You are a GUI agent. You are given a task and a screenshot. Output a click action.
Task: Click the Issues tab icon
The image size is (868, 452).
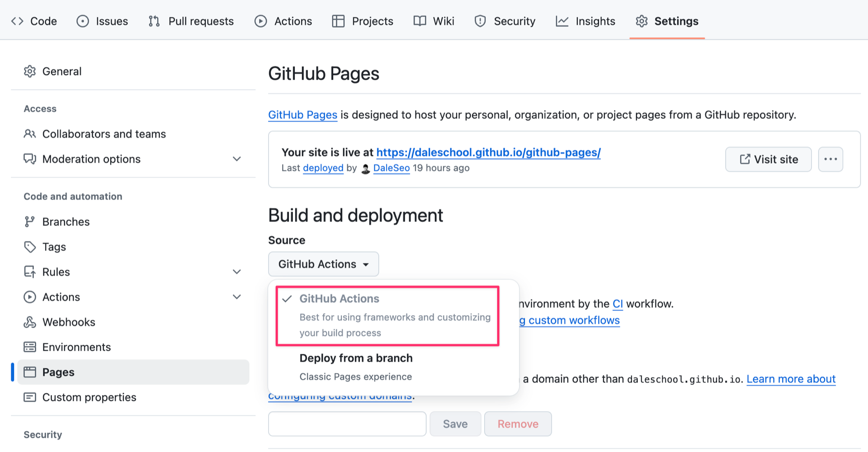pos(83,21)
